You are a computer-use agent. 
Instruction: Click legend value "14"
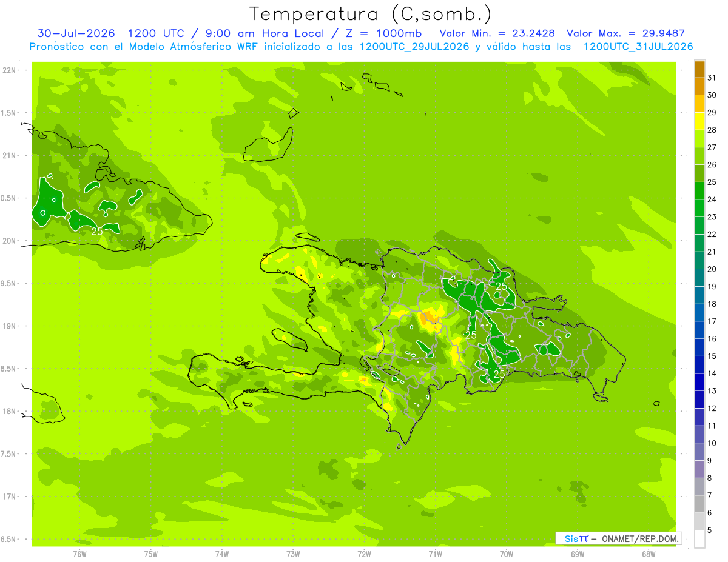[712, 374]
